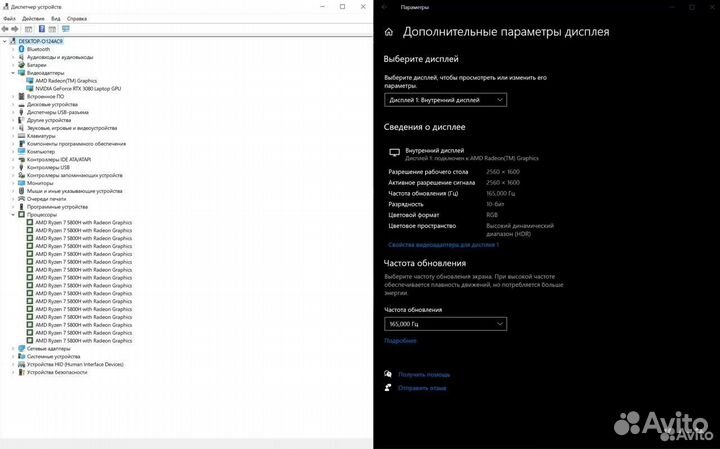Click the Процессоры category icon
The image size is (720, 449).
[21, 214]
